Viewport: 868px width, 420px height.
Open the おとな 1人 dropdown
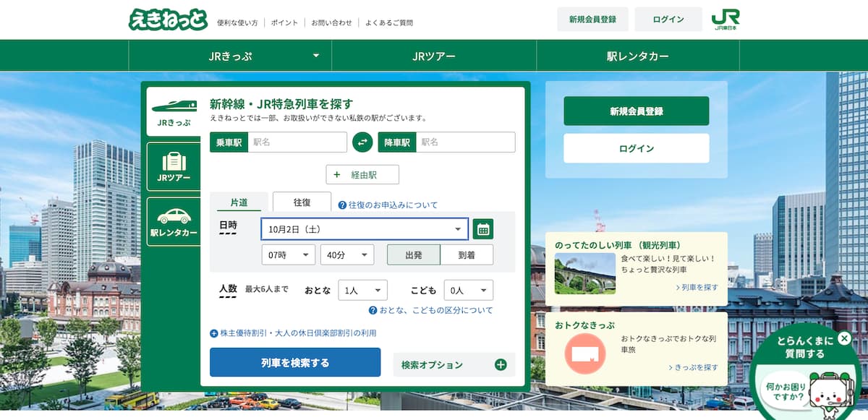coord(362,290)
